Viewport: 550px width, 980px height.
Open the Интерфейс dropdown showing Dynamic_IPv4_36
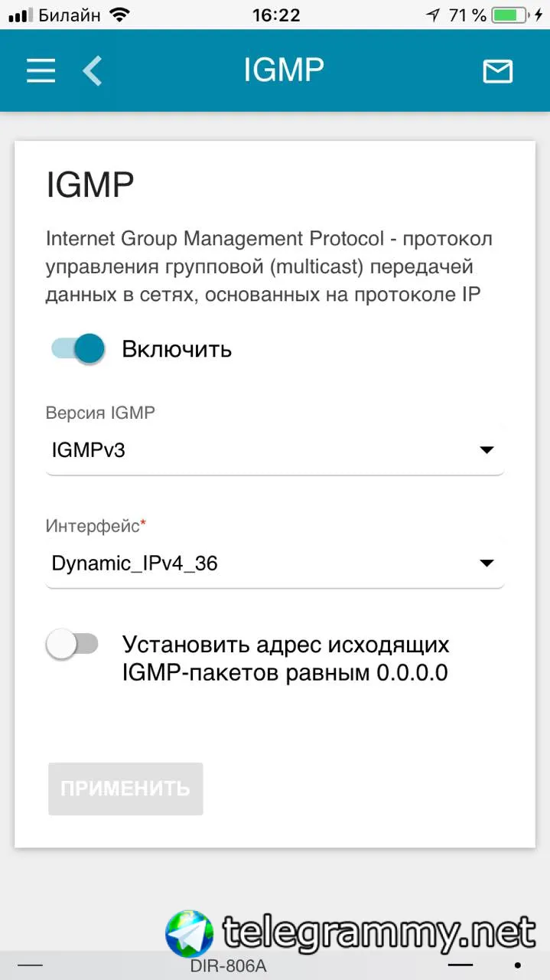[x=275, y=564]
